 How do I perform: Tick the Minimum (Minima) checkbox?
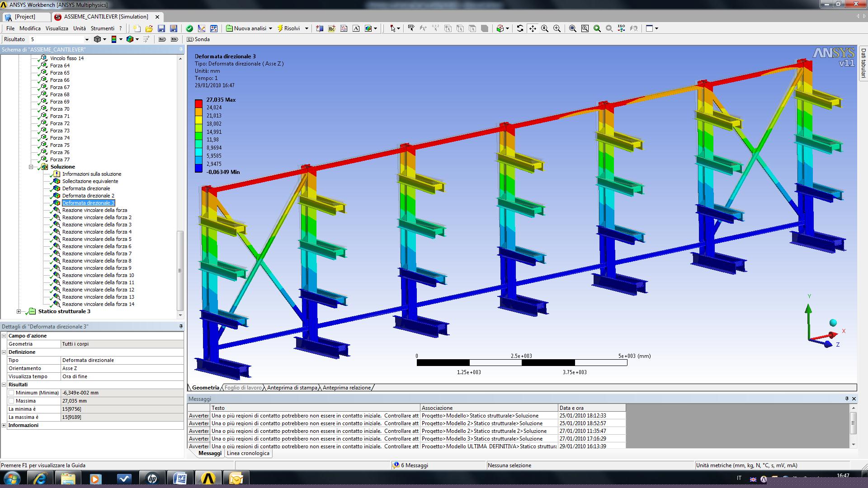(x=11, y=393)
